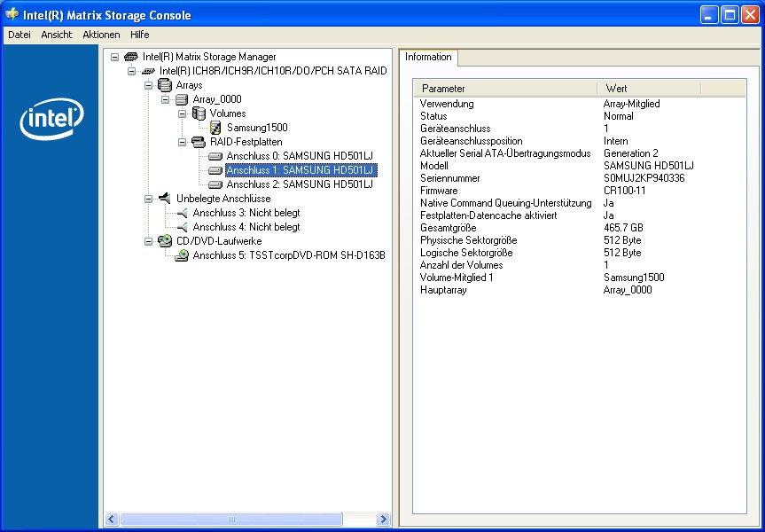The width and height of the screenshot is (765, 532).
Task: Click the Wert column header
Action: [x=649, y=89]
